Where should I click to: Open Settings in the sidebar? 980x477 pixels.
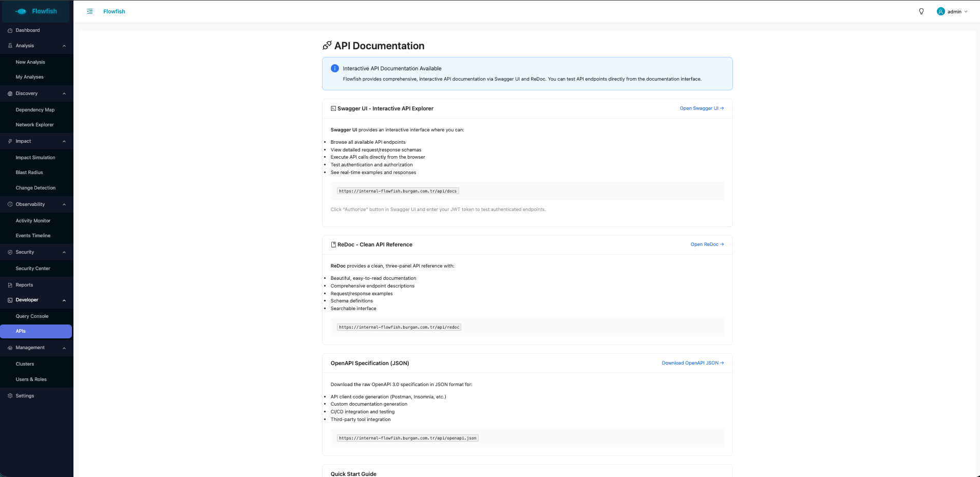click(25, 396)
